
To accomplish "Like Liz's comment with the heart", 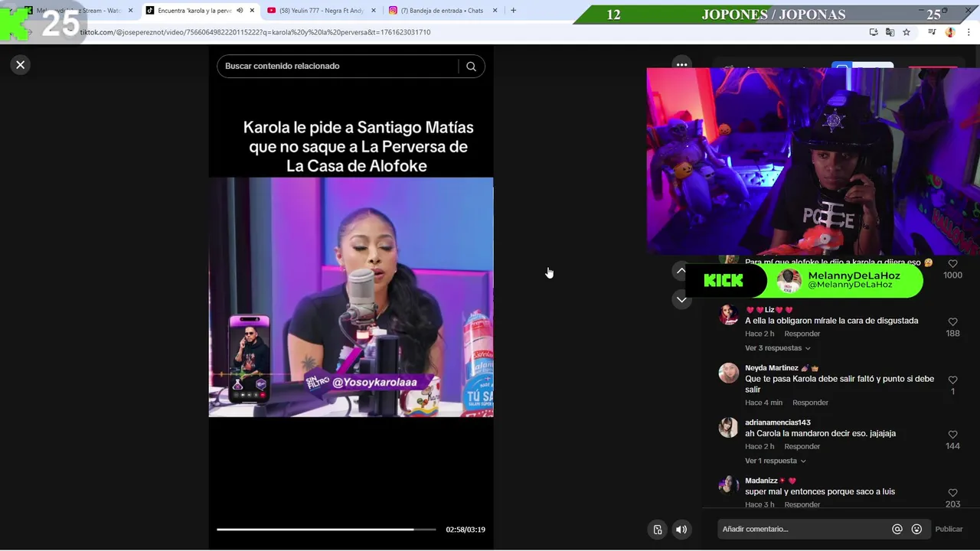I will pyautogui.click(x=952, y=322).
